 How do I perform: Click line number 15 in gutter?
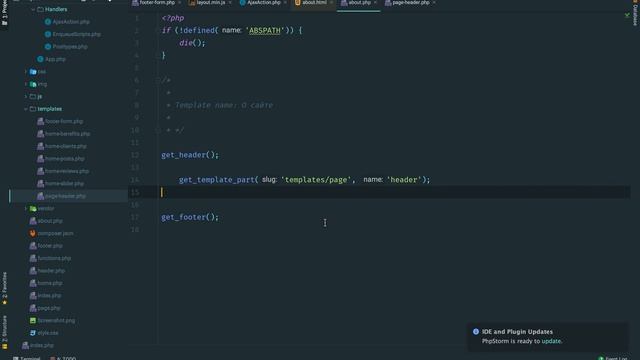[x=135, y=192]
